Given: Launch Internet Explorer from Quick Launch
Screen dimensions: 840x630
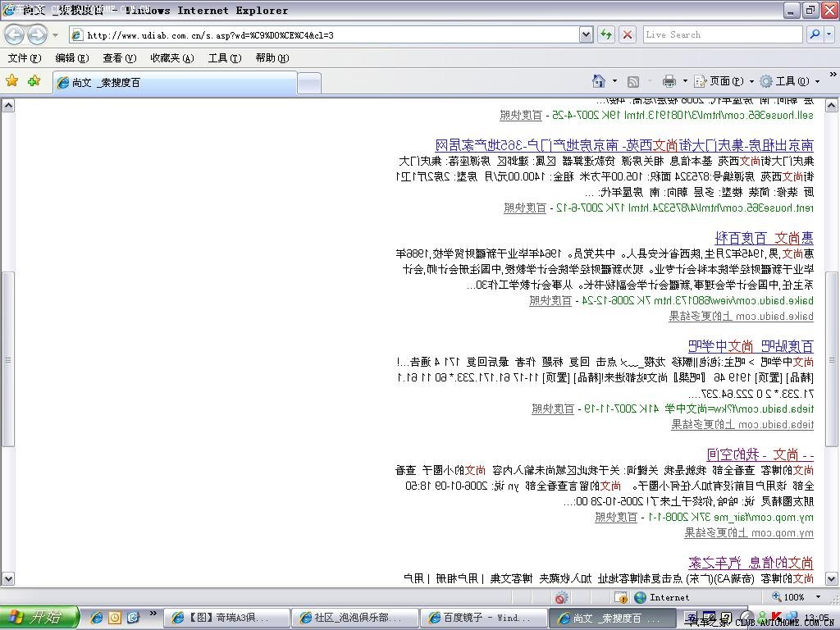Looking at the screenshot, I should 97,618.
